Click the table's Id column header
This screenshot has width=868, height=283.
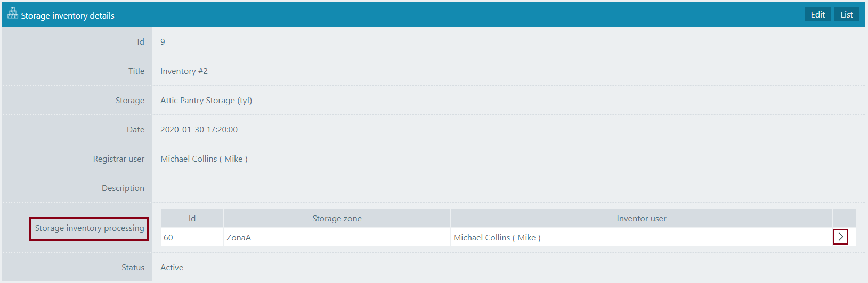tap(192, 219)
